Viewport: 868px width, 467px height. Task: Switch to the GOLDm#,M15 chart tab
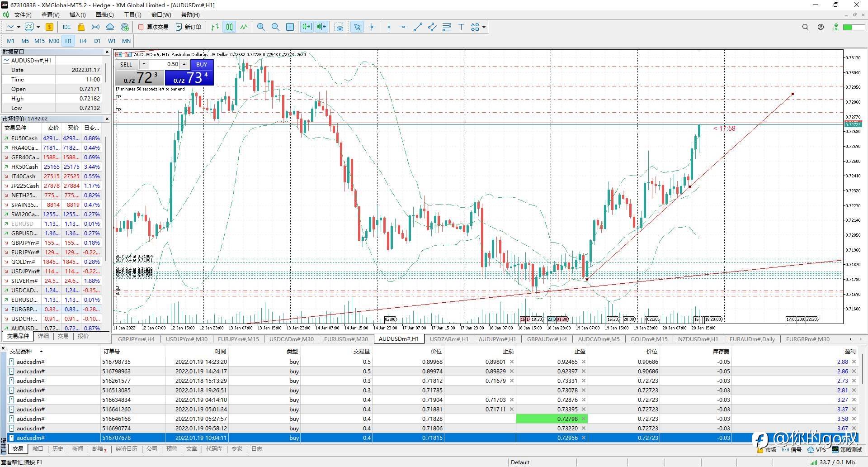tap(649, 339)
